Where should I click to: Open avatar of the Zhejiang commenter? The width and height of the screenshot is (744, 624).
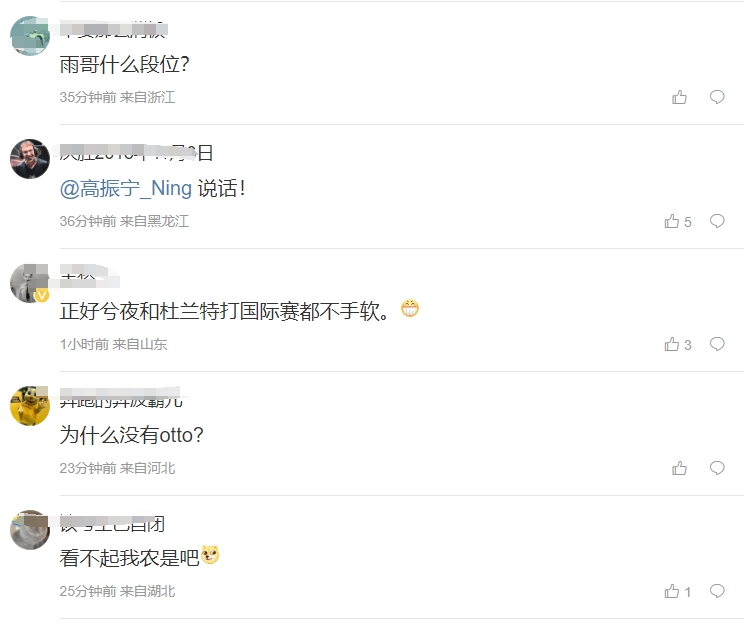click(30, 36)
